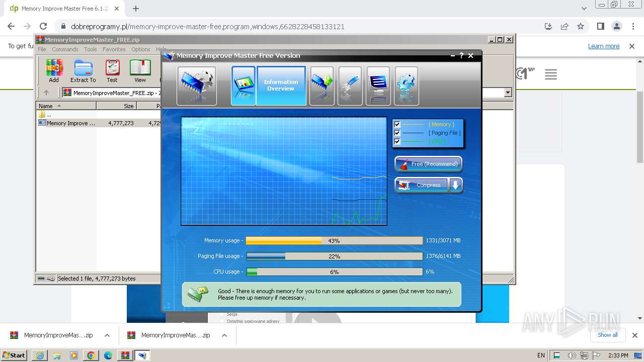Open the memory optimization chip-and-cube icon
Image resolution: width=644 pixels, height=362 pixels.
[322, 85]
